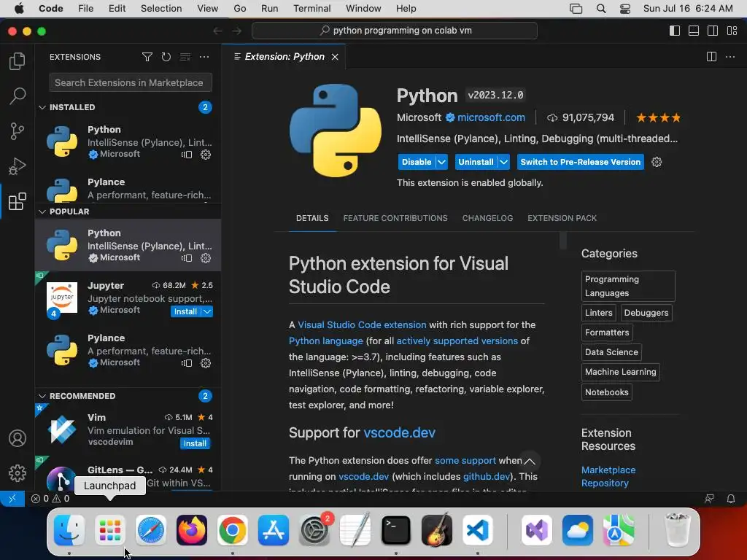Switch to Pre-Release Version
Viewport: 747px width, 560px height.
click(x=580, y=162)
